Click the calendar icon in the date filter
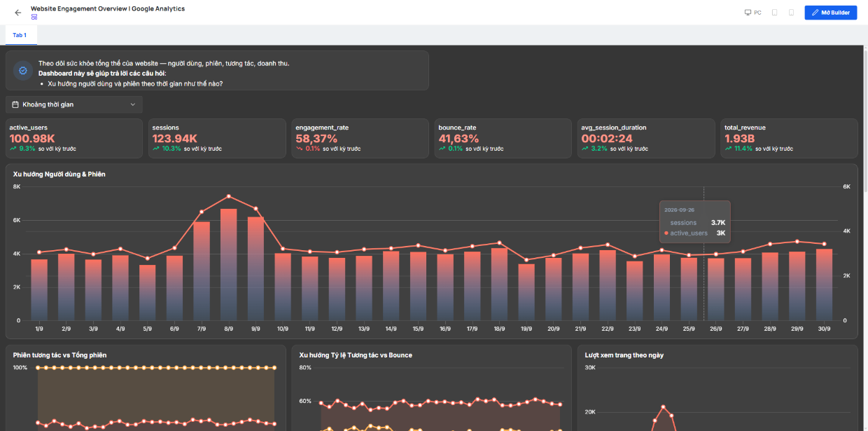The height and width of the screenshot is (431, 868). pos(15,104)
